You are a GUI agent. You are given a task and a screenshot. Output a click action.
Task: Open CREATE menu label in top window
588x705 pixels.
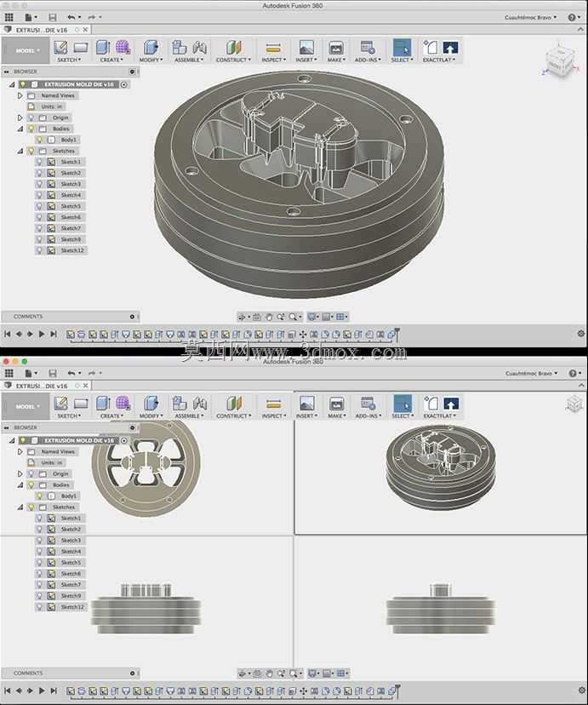point(111,60)
